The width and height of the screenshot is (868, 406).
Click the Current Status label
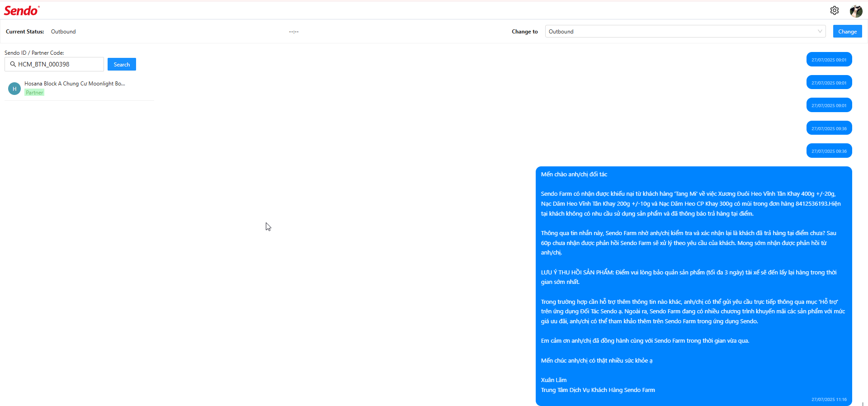25,32
